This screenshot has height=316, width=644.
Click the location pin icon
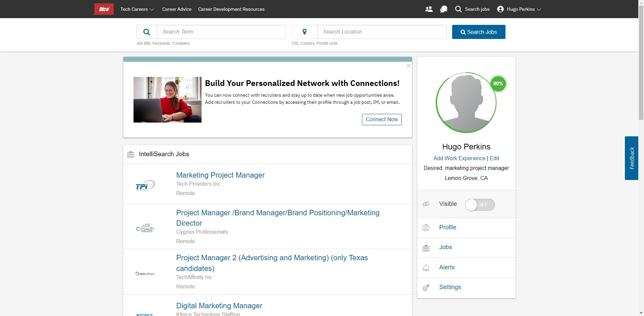click(305, 32)
